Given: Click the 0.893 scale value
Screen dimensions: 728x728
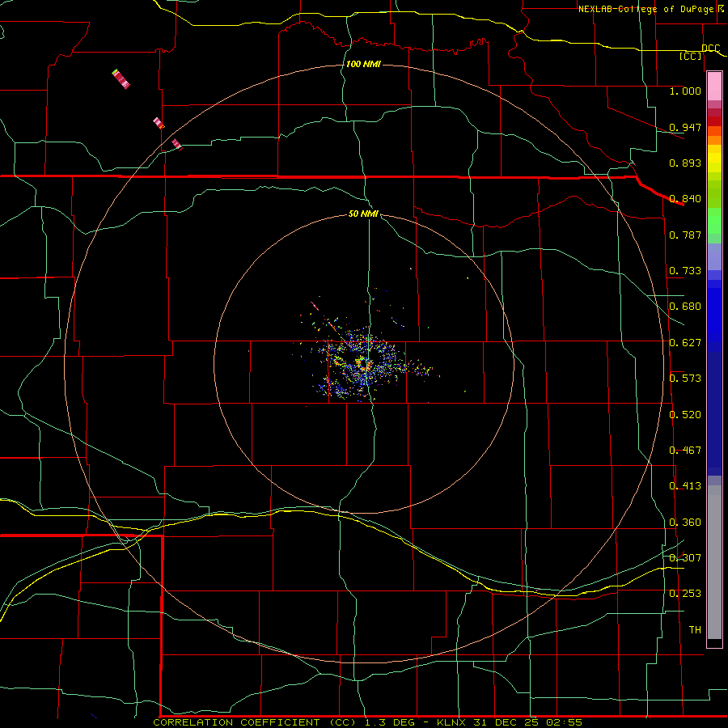Looking at the screenshot, I should [685, 163].
